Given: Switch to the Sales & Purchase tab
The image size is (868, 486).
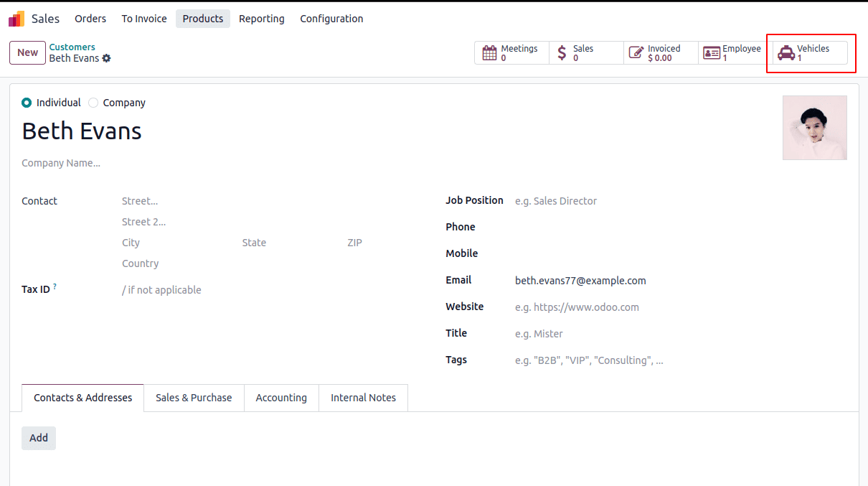Looking at the screenshot, I should (194, 397).
